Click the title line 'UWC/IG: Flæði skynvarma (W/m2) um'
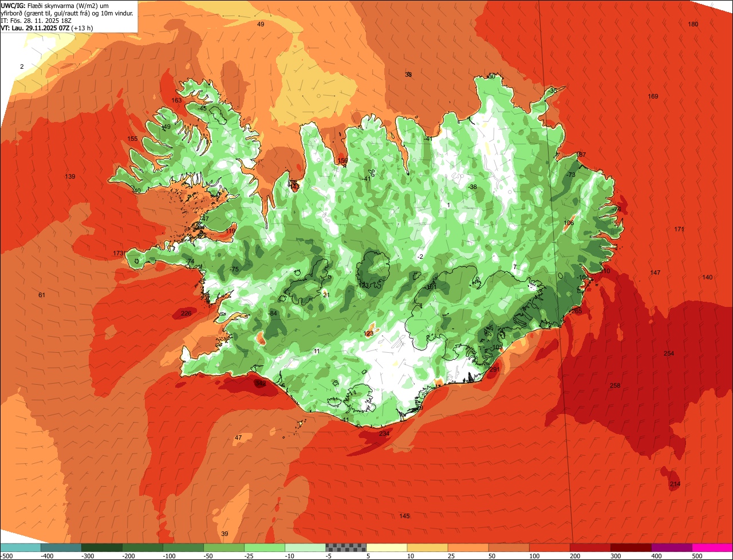 click(56, 5)
